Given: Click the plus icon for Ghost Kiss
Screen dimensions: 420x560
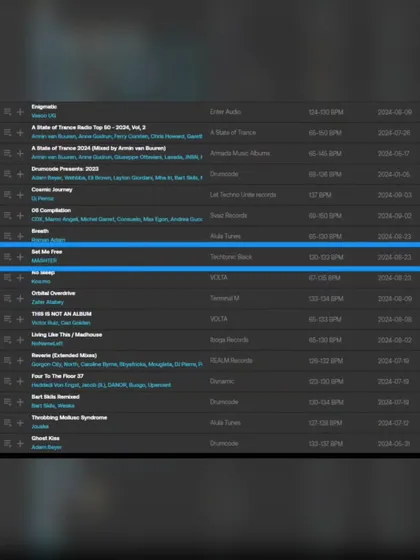Looking at the screenshot, I should [x=20, y=443].
